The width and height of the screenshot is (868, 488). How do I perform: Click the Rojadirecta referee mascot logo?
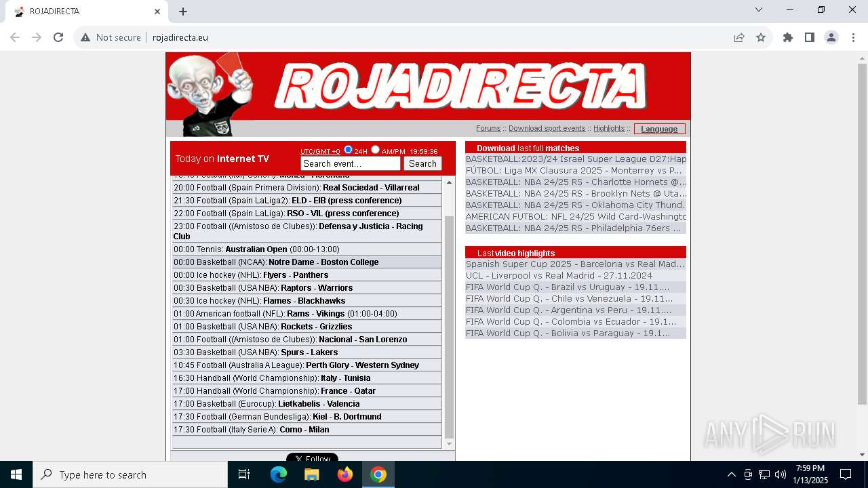coord(210,94)
